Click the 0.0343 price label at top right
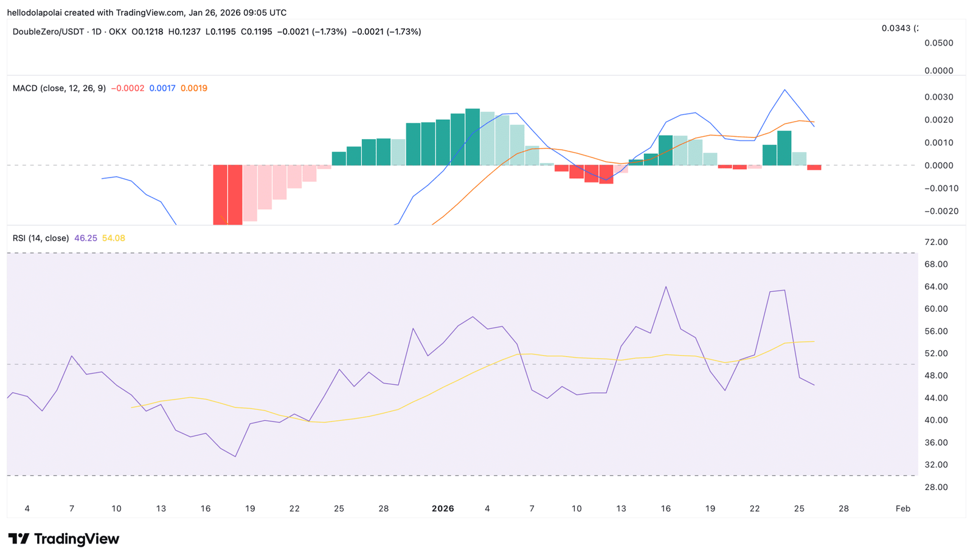The image size is (973, 560). point(899,28)
